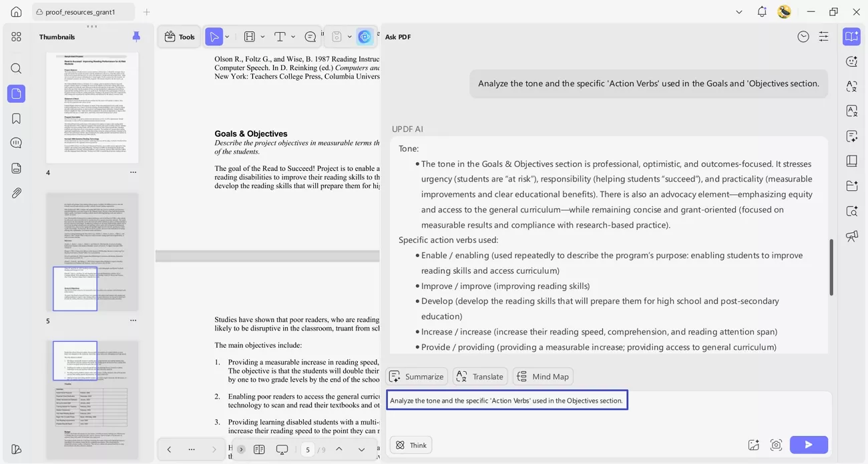Select the text typewriter tool
Image resolution: width=868 pixels, height=464 pixels.
coord(280,37)
